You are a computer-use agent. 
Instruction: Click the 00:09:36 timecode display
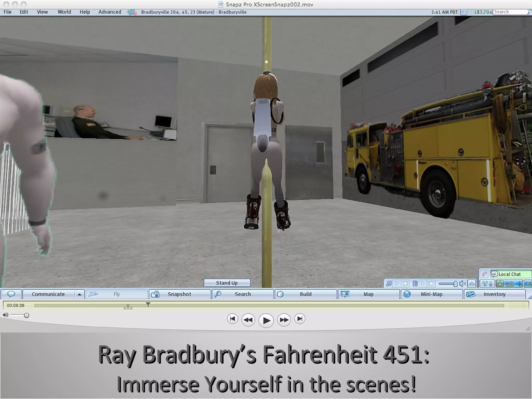pos(16,305)
